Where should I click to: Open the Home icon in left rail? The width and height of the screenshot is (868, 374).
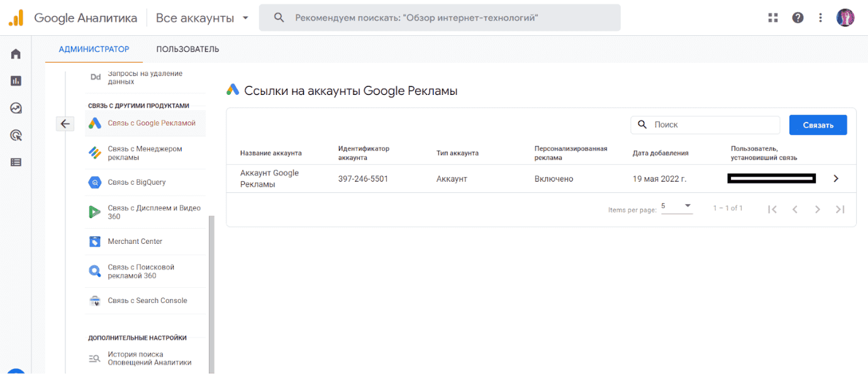tap(16, 54)
